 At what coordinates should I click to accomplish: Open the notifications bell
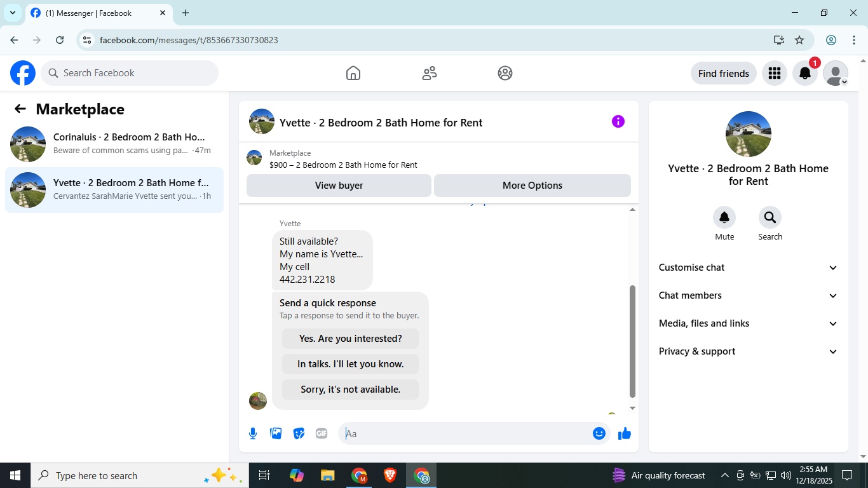pos(805,73)
